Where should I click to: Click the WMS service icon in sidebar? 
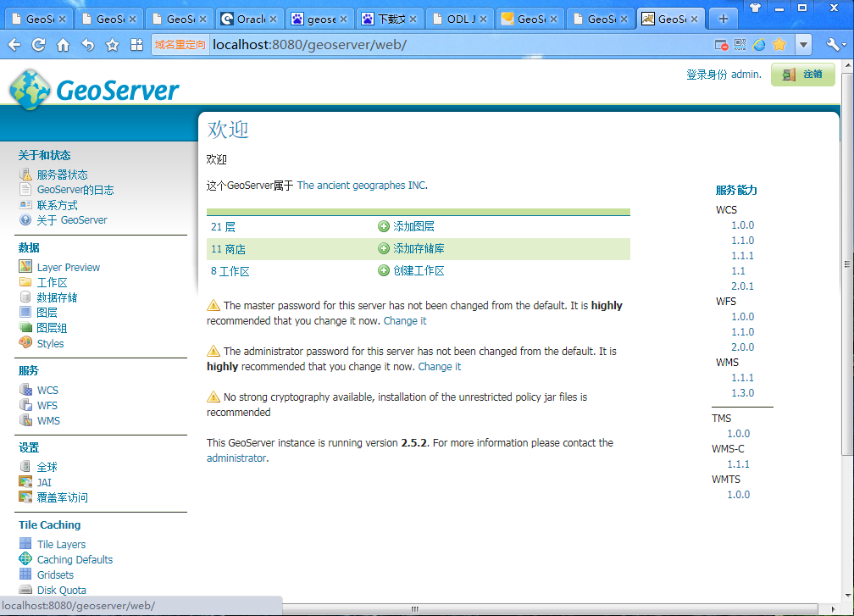[x=25, y=420]
